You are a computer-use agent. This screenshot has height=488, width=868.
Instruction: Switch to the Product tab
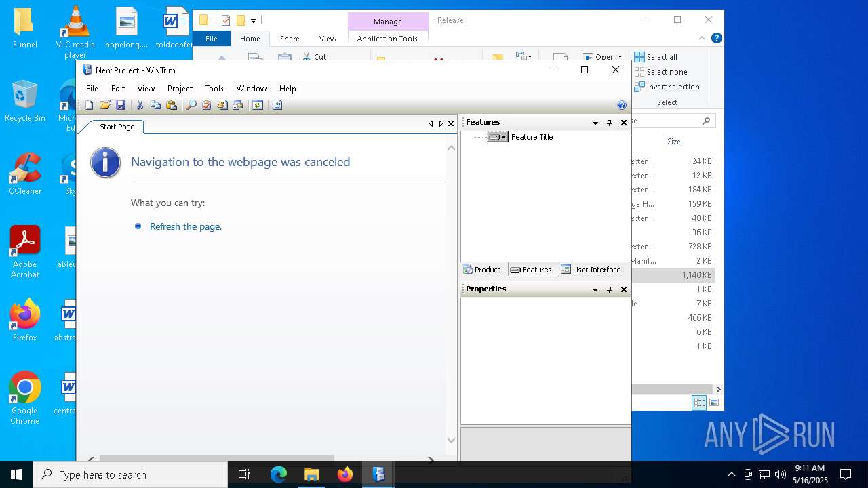click(x=482, y=270)
